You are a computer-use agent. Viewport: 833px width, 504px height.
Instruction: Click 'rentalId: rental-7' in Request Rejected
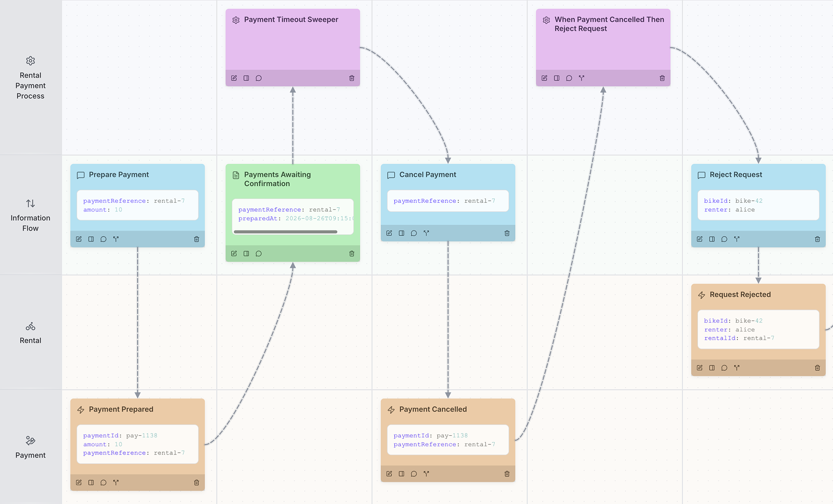pos(739,339)
